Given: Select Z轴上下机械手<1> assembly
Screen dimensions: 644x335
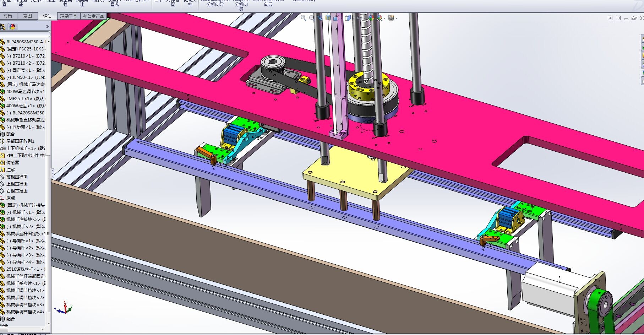Looking at the screenshot, I should tap(23, 148).
